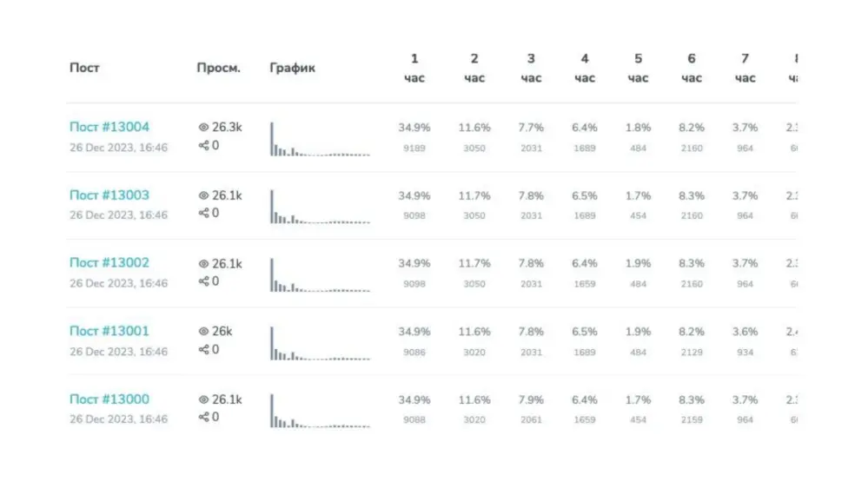Click the sparkline chart for Пост #13000
The width and height of the screenshot is (868, 488).
(320, 411)
